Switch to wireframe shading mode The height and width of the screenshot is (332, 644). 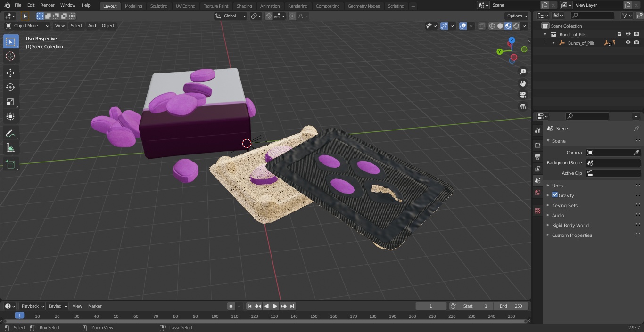492,26
